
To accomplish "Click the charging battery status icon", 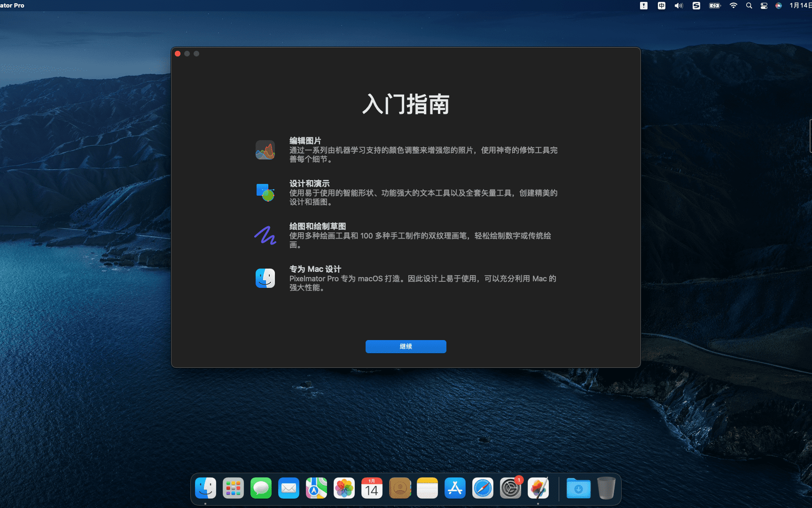I will point(715,6).
